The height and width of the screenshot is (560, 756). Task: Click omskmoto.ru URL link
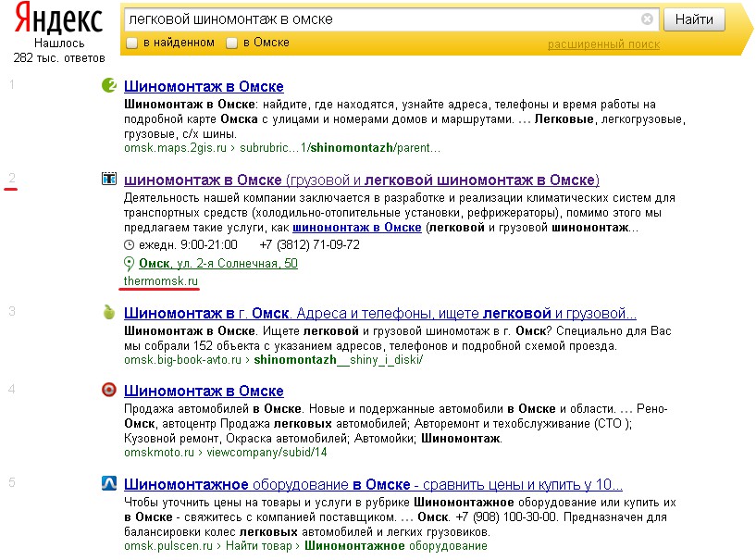point(158,452)
